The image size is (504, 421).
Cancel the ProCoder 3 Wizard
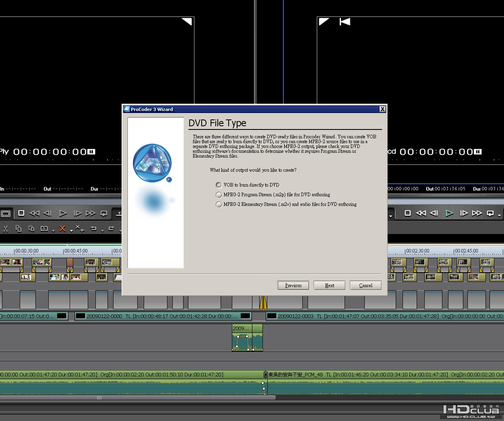point(366,285)
